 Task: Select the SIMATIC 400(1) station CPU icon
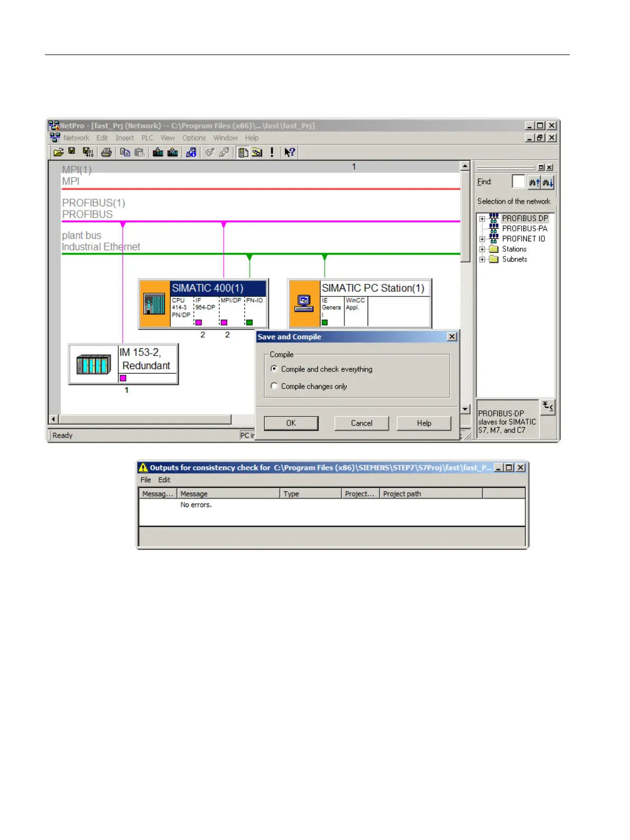click(154, 304)
